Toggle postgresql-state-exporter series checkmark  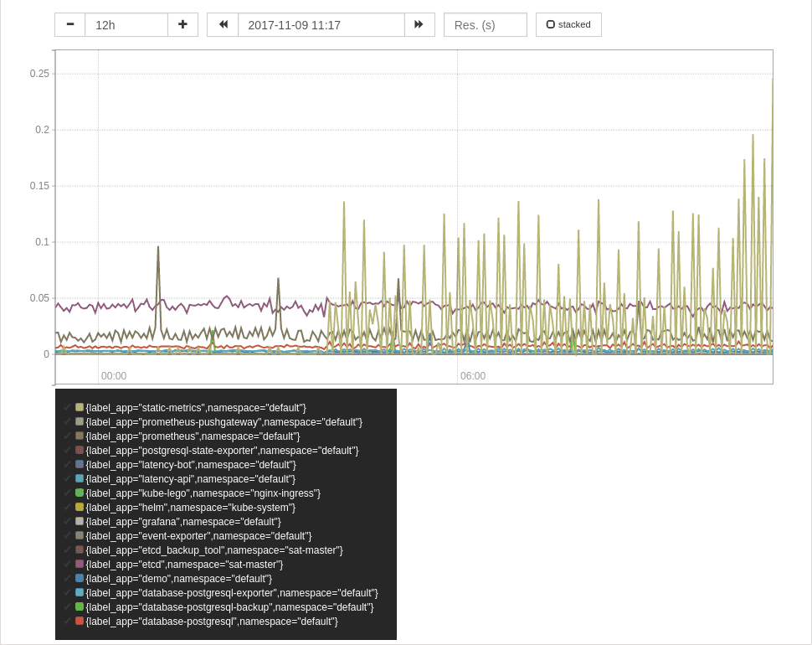coord(67,450)
